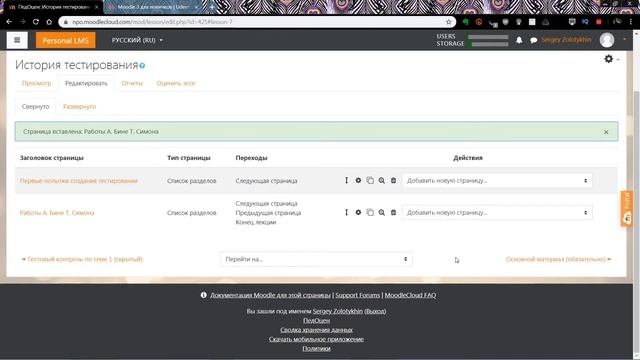
Task: Click move icon for Первые попытки row
Action: pos(346,180)
